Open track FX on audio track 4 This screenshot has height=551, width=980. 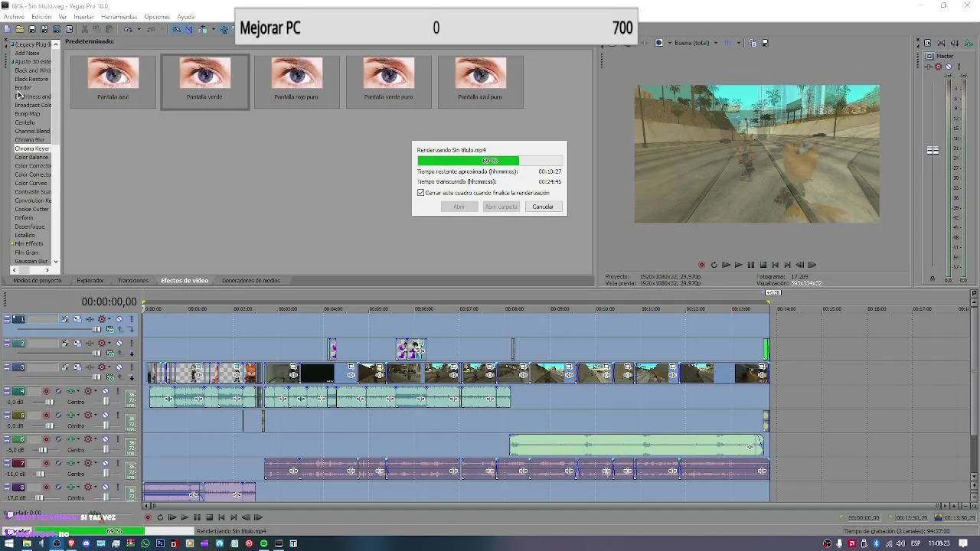coord(70,391)
